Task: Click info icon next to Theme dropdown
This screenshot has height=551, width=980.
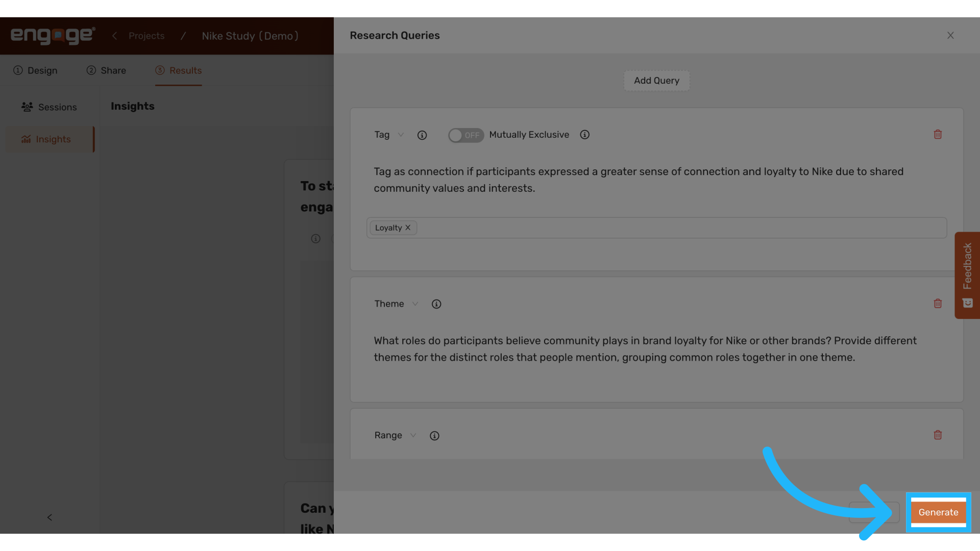Action: click(436, 304)
